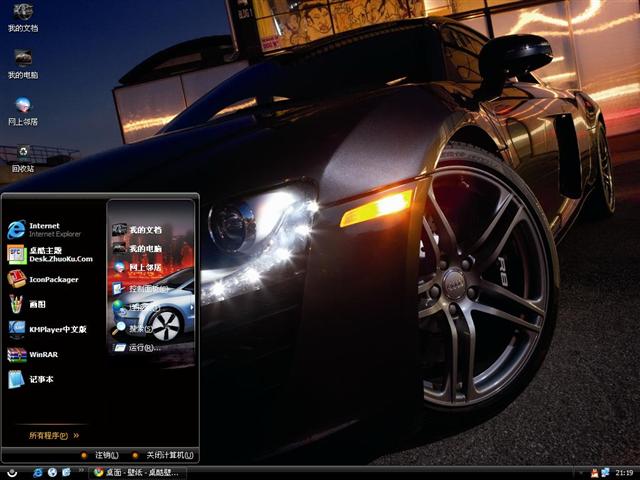Open 控制面板 control panel entry

140,289
